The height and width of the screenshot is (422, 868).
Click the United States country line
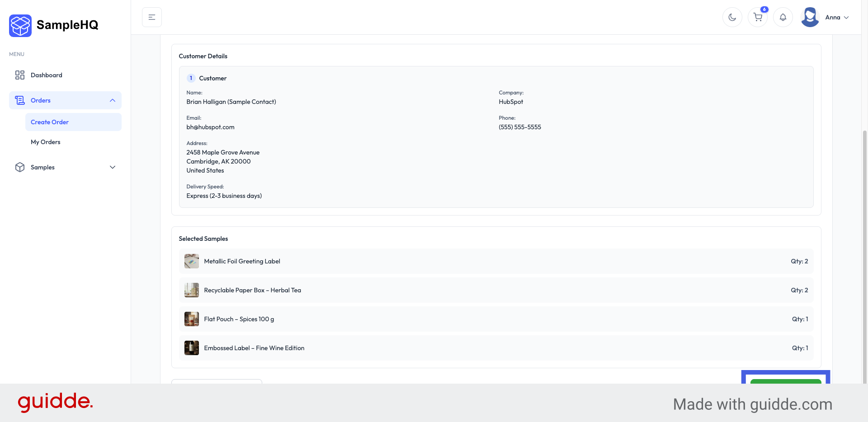205,170
